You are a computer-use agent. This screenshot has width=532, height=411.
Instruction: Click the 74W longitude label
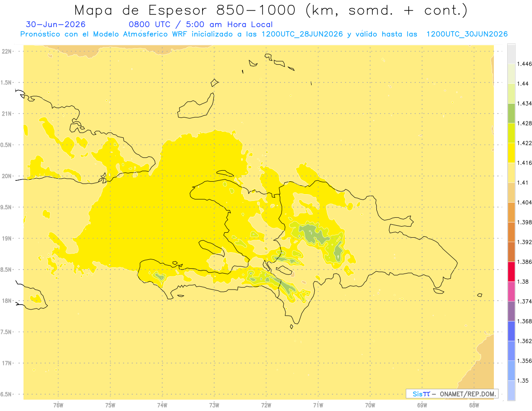click(x=162, y=405)
